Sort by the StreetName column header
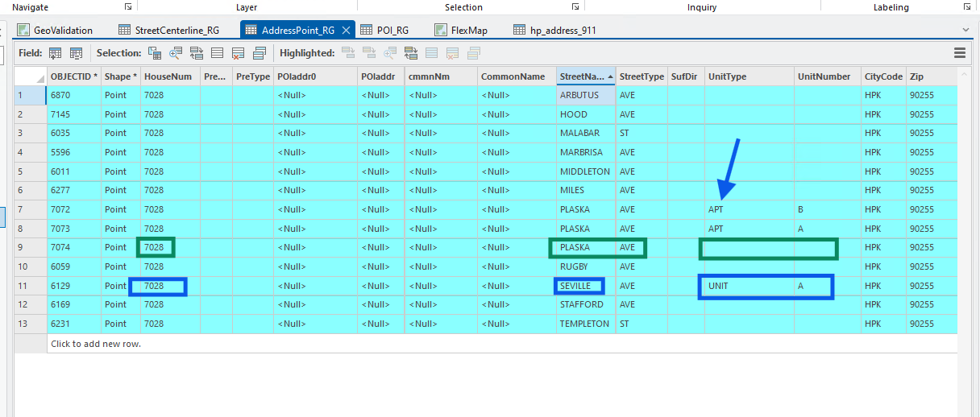980x417 pixels. tap(582, 76)
